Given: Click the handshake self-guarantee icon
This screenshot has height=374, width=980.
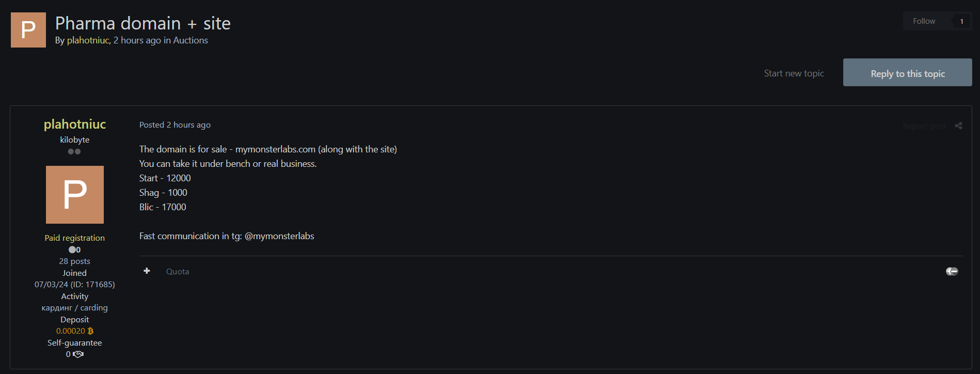Looking at the screenshot, I should [x=78, y=354].
